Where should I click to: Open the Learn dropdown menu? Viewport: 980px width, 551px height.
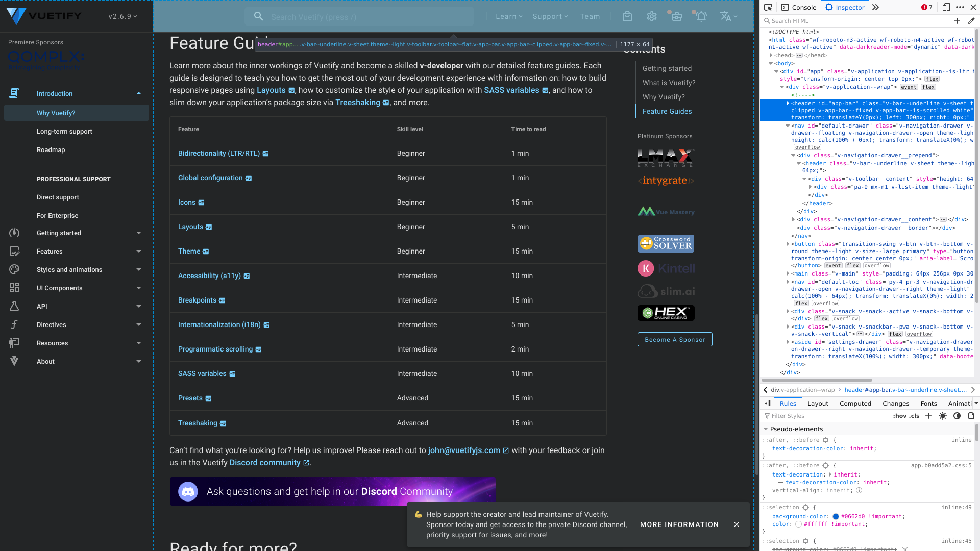click(x=509, y=16)
